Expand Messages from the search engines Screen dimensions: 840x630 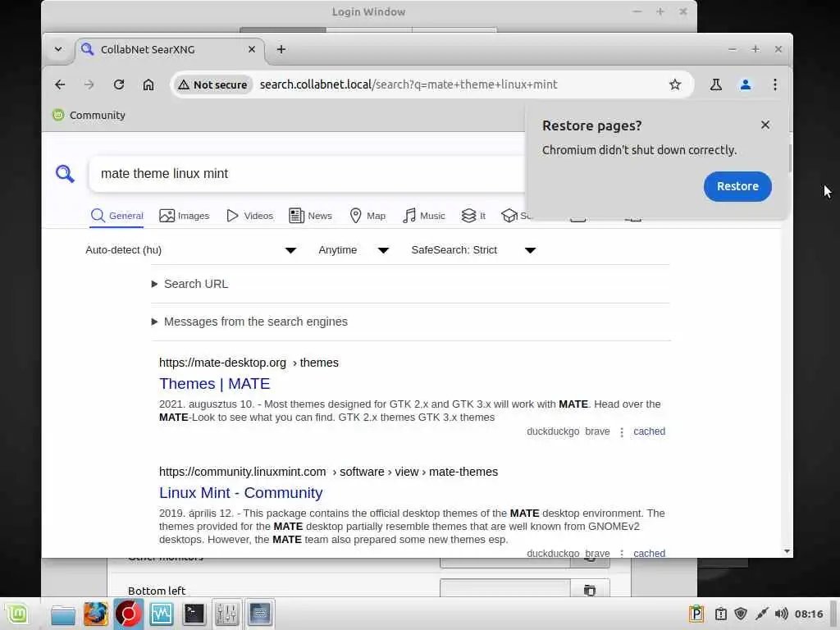click(249, 322)
